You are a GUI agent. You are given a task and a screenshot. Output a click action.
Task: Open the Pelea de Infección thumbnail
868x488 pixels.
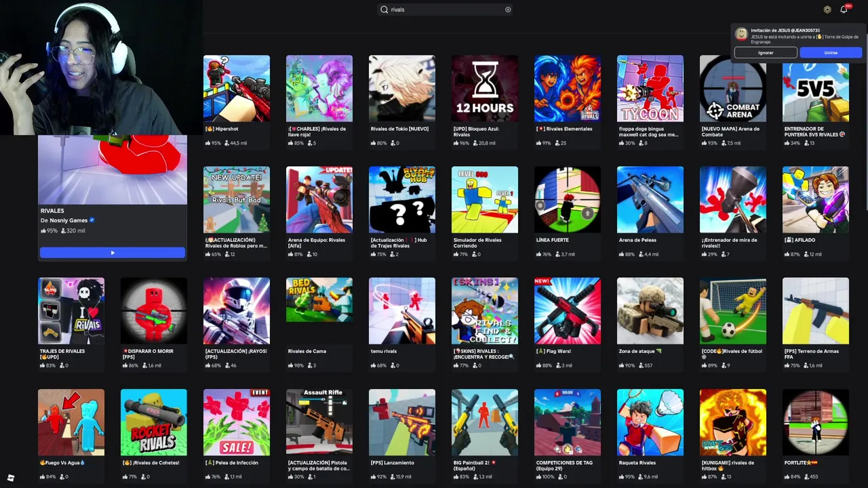pyautogui.click(x=237, y=422)
